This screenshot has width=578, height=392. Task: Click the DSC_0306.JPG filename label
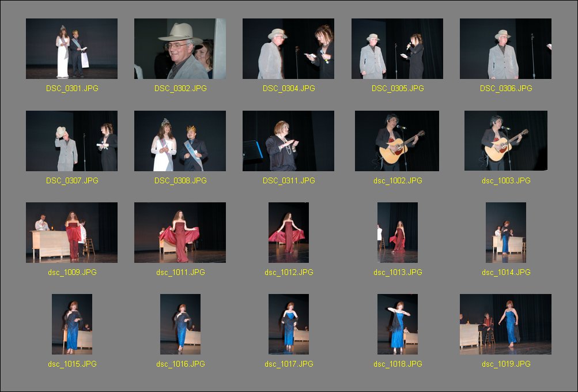coord(506,89)
